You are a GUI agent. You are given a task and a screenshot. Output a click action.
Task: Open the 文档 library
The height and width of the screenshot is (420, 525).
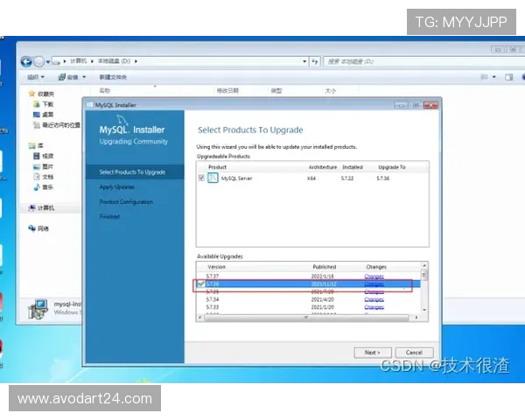pyautogui.click(x=44, y=177)
